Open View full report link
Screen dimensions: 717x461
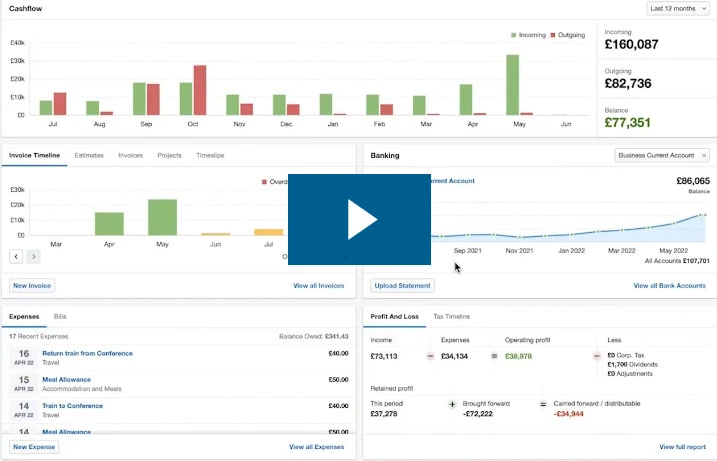683,447
